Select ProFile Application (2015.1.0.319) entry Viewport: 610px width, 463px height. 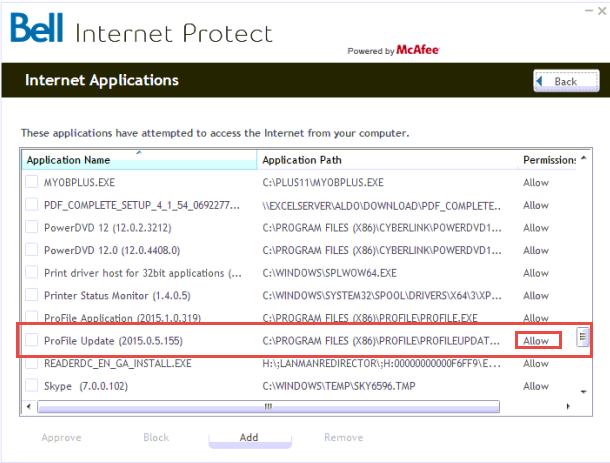(123, 318)
